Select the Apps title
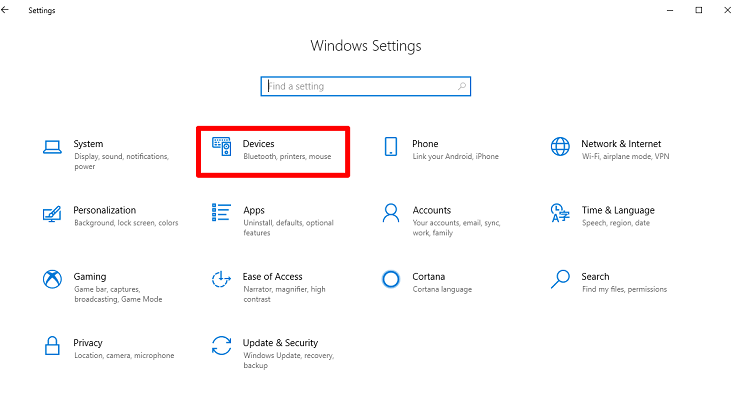The width and height of the screenshot is (739, 396). pyautogui.click(x=254, y=210)
